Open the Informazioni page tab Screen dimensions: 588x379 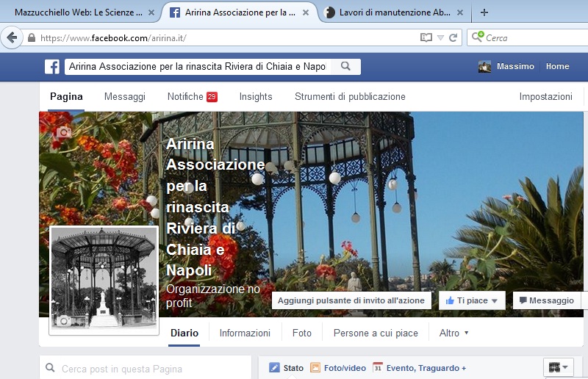click(245, 333)
